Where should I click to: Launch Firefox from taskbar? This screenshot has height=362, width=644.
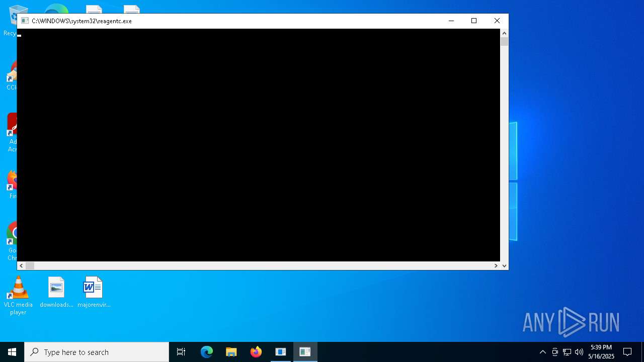tap(256, 352)
